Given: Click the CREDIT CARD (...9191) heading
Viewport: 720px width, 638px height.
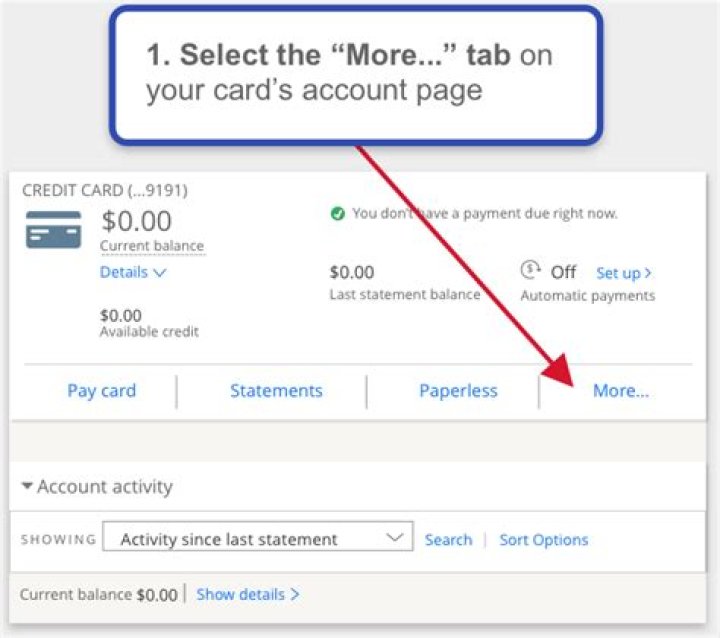Looking at the screenshot, I should point(104,190).
